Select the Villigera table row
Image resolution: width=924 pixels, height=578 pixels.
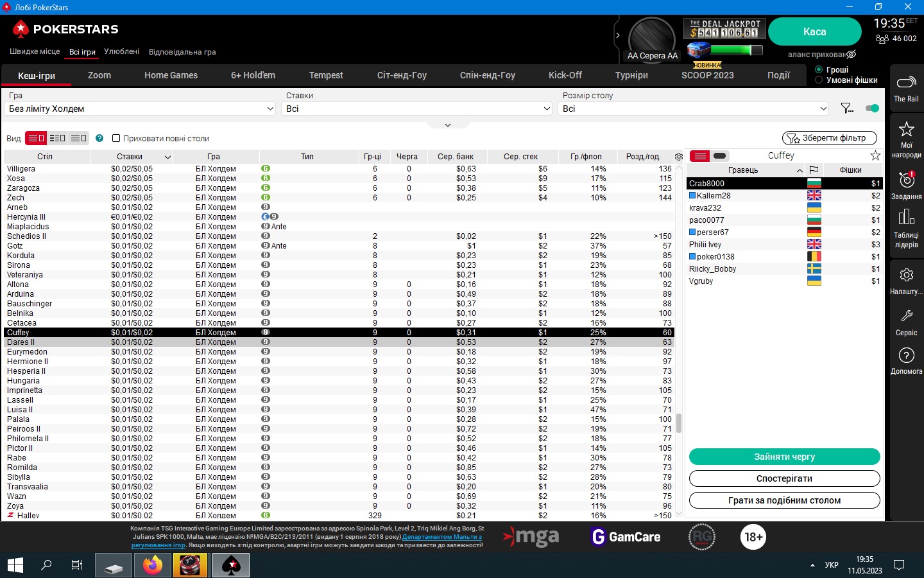339,169
